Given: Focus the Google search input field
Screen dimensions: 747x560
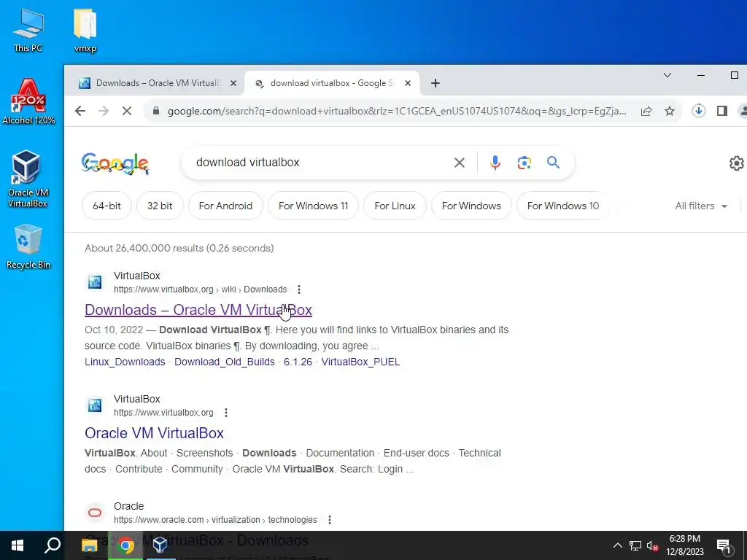Looking at the screenshot, I should click(320, 163).
